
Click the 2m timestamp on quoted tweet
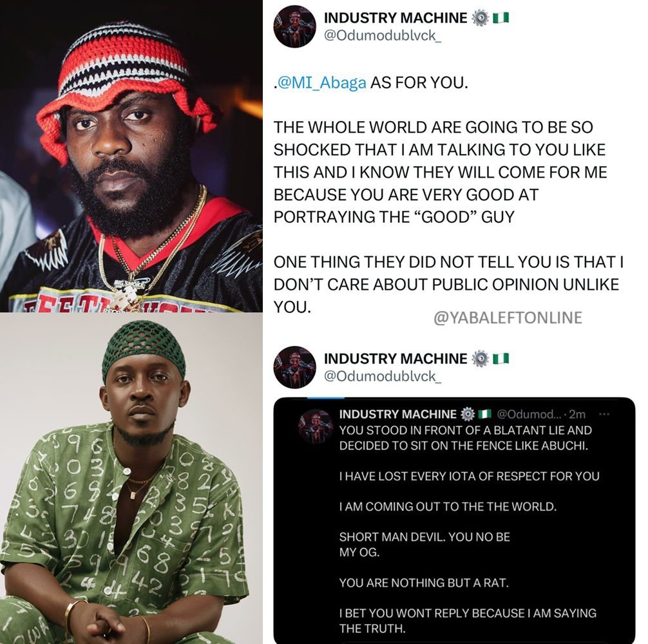[577, 414]
